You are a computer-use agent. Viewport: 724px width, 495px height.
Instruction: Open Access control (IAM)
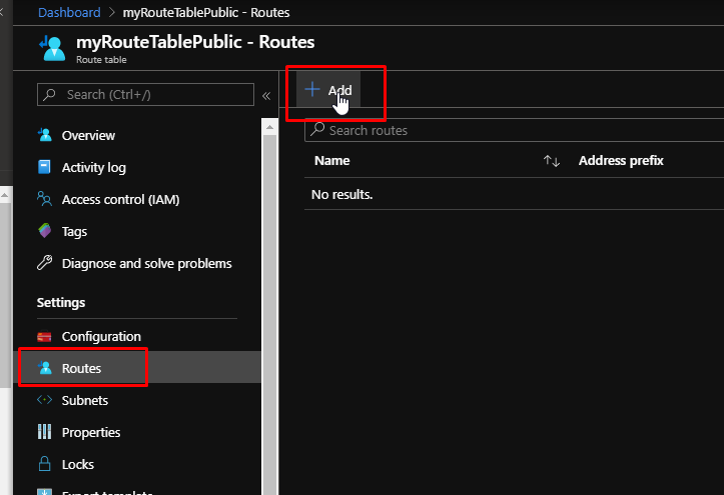click(x=121, y=199)
